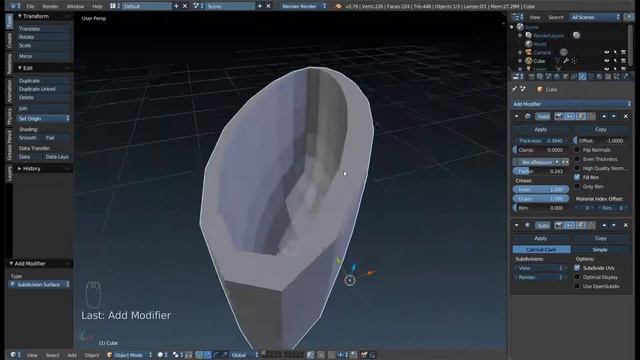Open the Window menu
The image size is (640, 360).
coord(75,6)
